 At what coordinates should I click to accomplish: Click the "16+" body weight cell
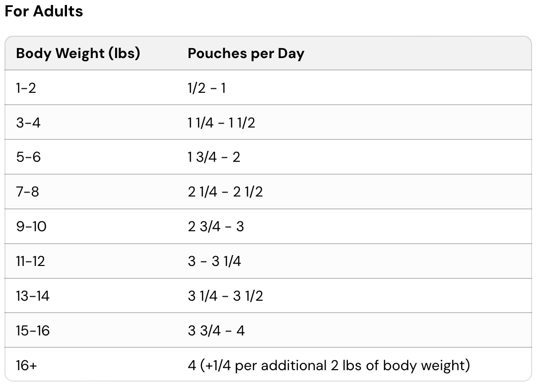click(26, 366)
